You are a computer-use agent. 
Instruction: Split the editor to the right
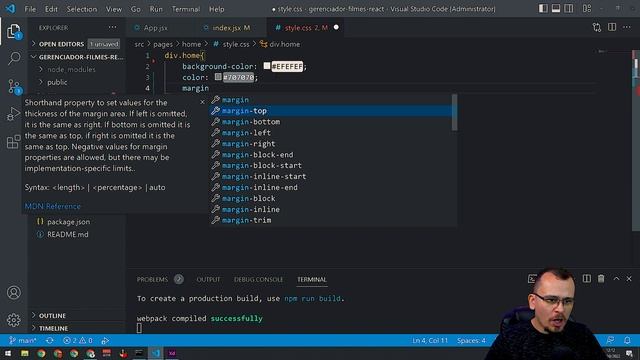(612, 27)
